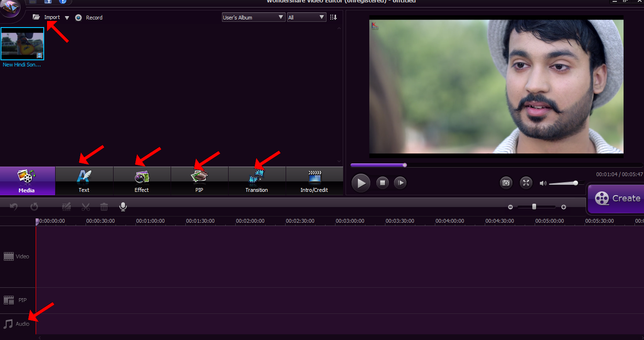
Task: Switch to the Media tab
Action: coord(28,181)
